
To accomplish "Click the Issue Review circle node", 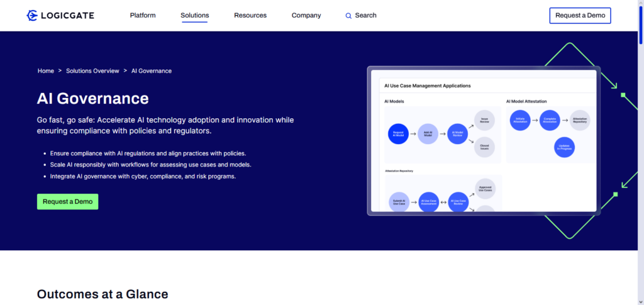I will tap(484, 121).
